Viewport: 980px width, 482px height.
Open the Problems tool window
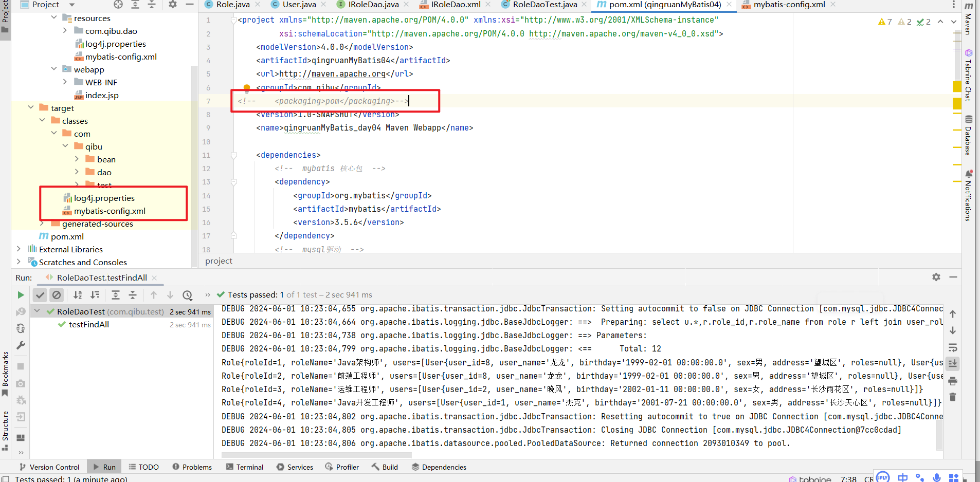[x=192, y=467]
